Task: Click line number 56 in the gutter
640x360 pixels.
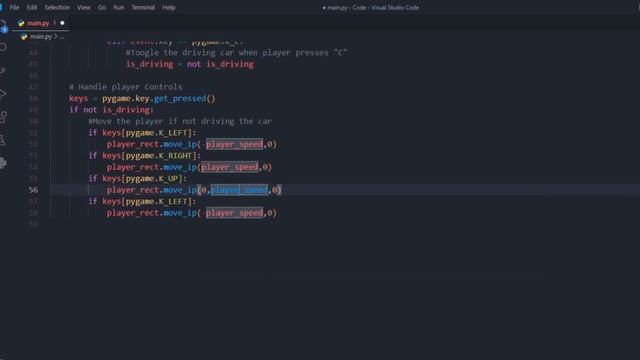Action: pos(33,190)
